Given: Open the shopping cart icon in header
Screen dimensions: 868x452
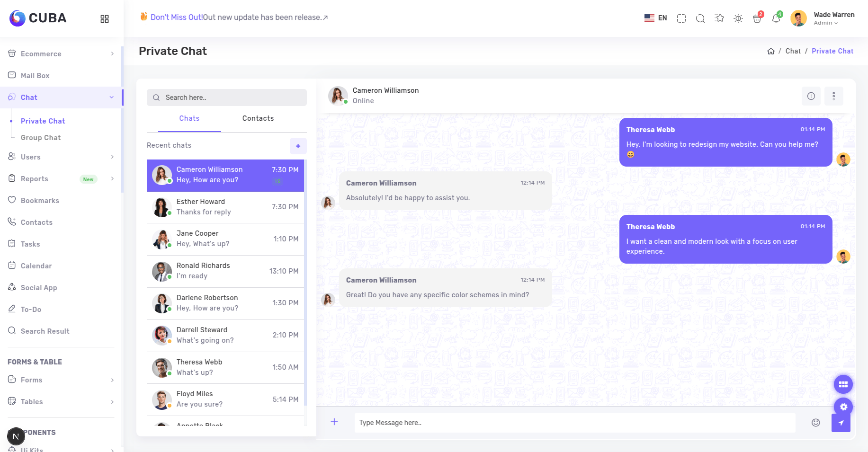Looking at the screenshot, I should (x=757, y=18).
